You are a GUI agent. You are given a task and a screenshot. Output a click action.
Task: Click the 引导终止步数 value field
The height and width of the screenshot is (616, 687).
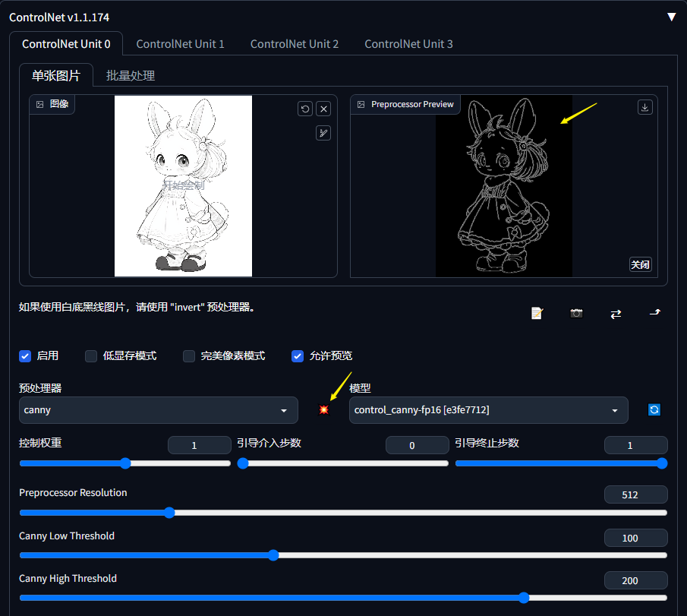coord(635,445)
